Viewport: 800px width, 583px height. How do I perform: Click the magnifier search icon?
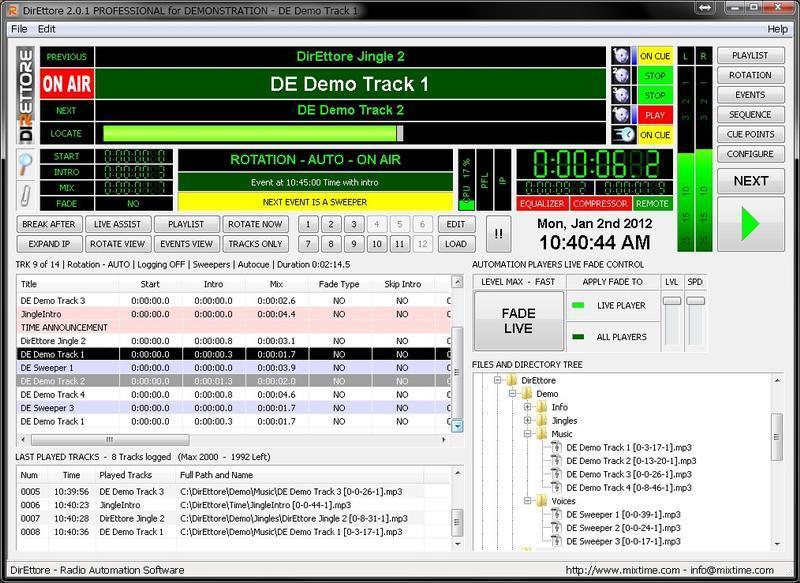pos(26,163)
